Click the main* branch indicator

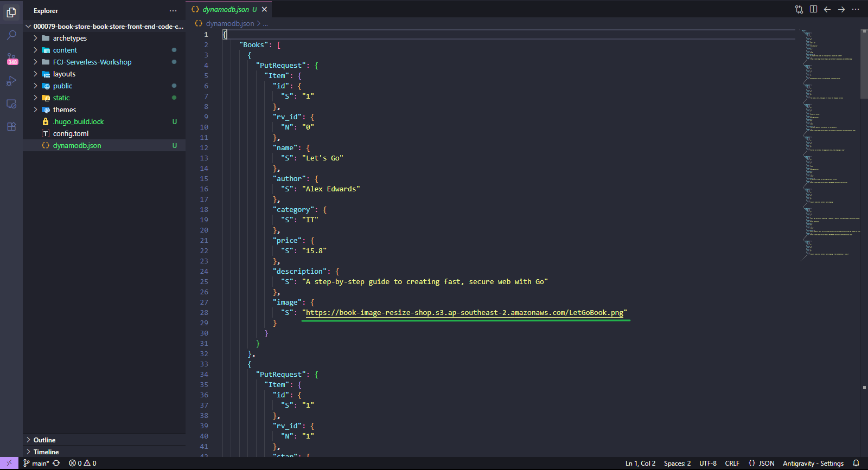click(36, 463)
